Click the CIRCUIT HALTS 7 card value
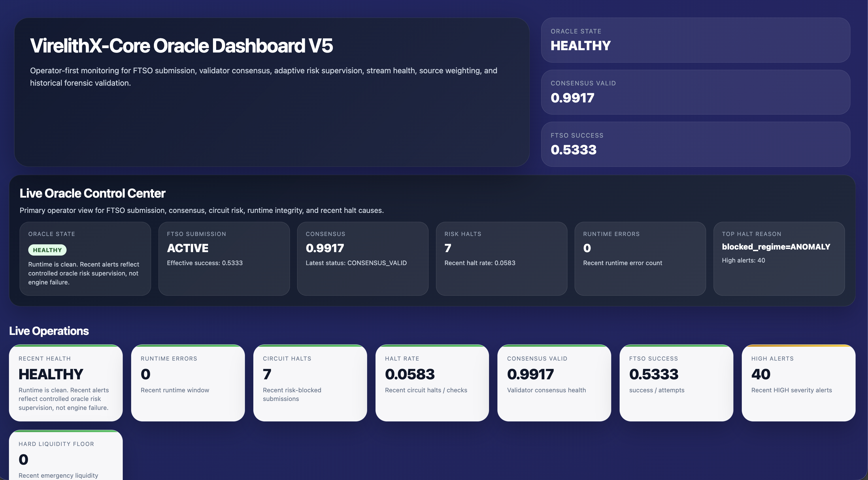 [x=267, y=374]
